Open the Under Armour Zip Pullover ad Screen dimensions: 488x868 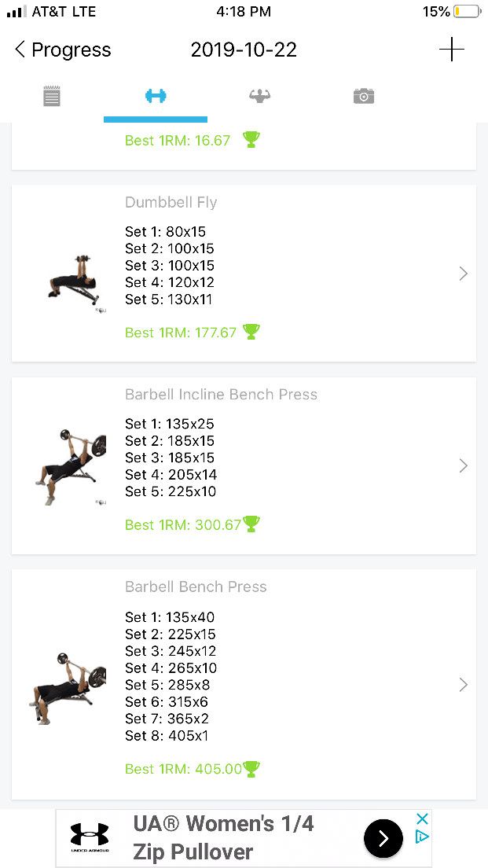point(224,838)
